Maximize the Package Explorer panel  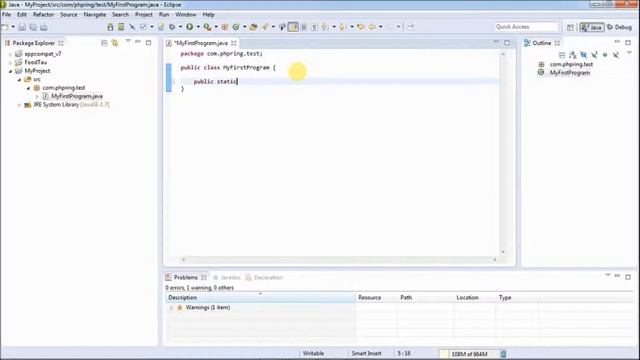click(x=149, y=42)
